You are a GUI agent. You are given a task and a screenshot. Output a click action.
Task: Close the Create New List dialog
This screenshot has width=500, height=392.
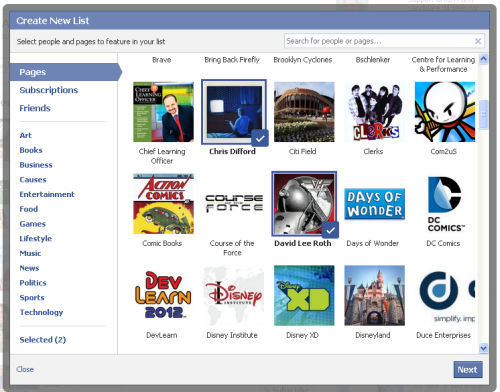25,369
